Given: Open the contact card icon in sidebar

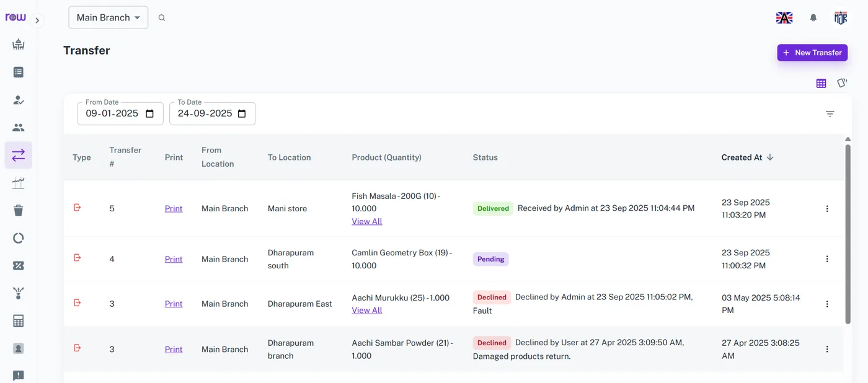Looking at the screenshot, I should [x=19, y=348].
